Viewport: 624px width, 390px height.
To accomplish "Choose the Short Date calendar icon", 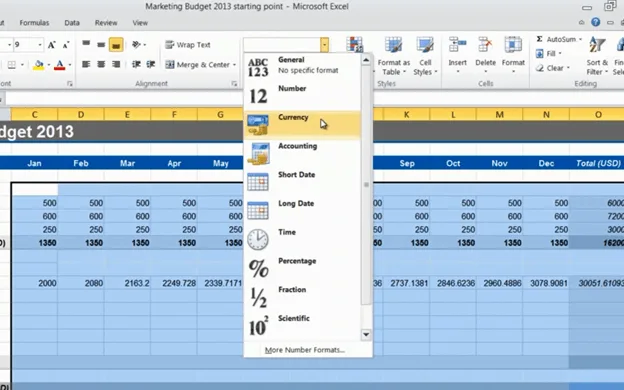I will click(x=258, y=181).
